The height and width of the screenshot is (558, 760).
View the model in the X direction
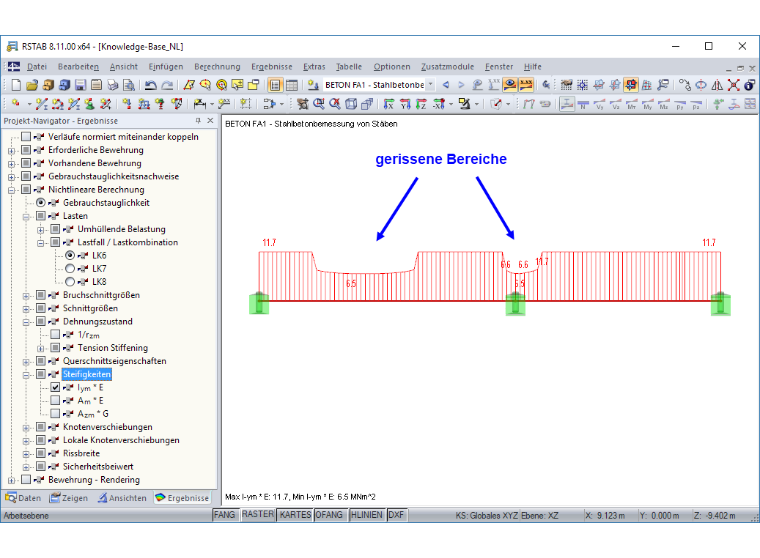tap(389, 103)
